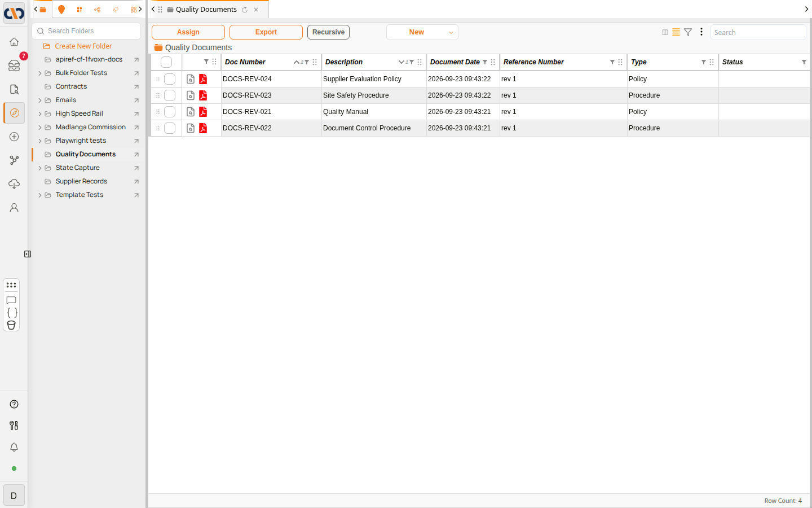The image size is (812, 508).
Task: Open the chat message icon
Action: coord(11,300)
